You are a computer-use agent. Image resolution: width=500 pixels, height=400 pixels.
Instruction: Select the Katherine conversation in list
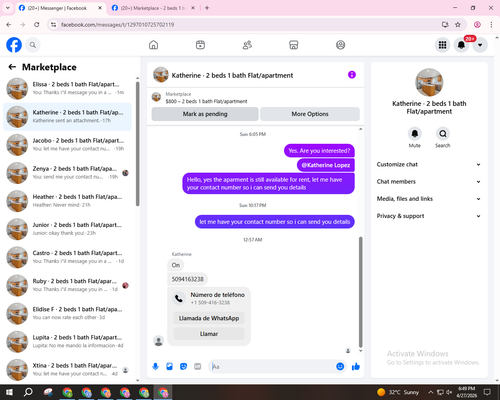coord(67,117)
